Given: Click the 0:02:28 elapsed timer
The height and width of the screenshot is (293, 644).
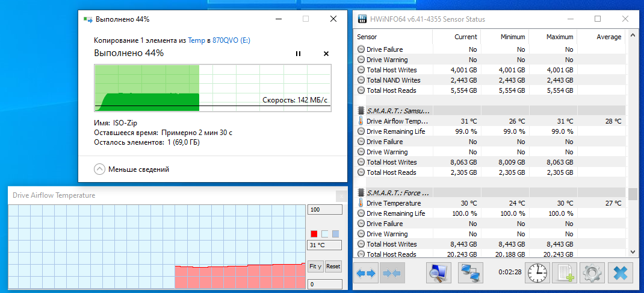Looking at the screenshot, I should point(510,272).
